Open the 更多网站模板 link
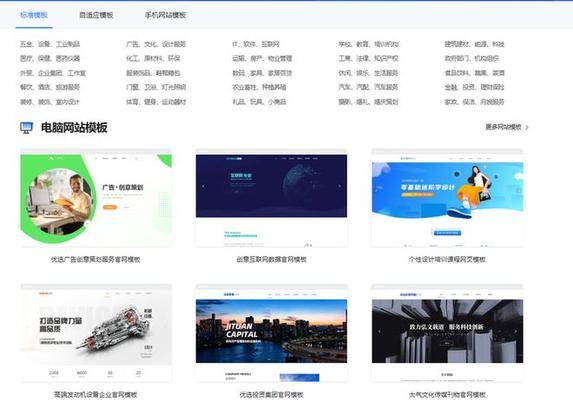This screenshot has width=573, height=400. pyautogui.click(x=503, y=127)
